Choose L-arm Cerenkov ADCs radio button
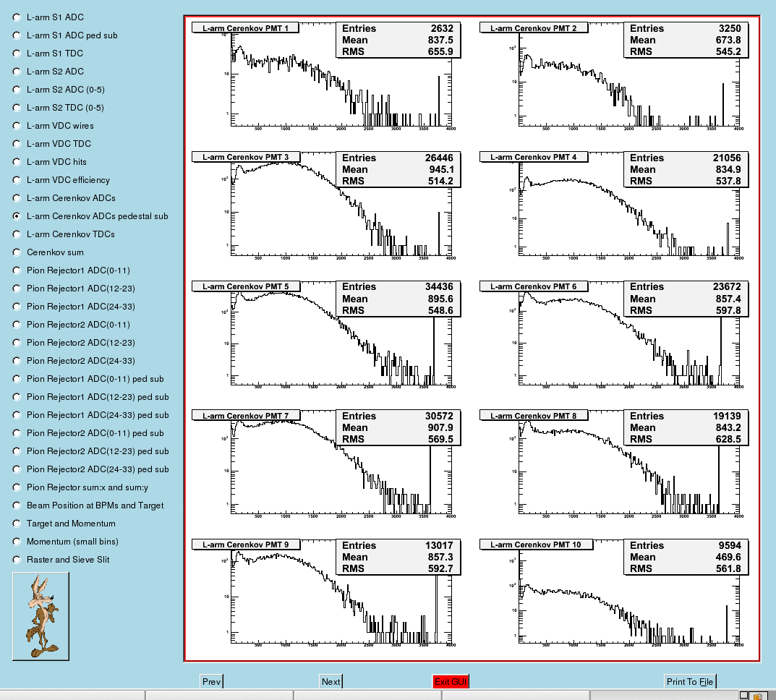 (x=17, y=198)
